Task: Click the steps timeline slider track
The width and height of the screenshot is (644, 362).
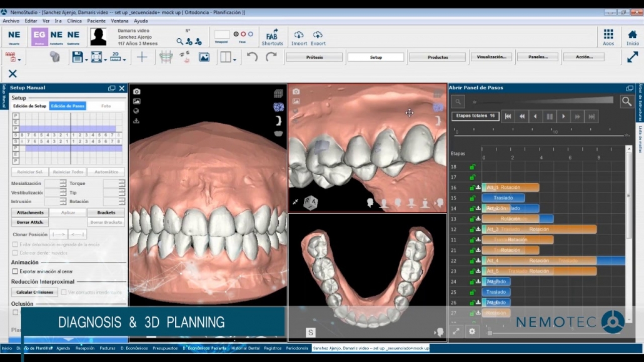Action: [541, 135]
